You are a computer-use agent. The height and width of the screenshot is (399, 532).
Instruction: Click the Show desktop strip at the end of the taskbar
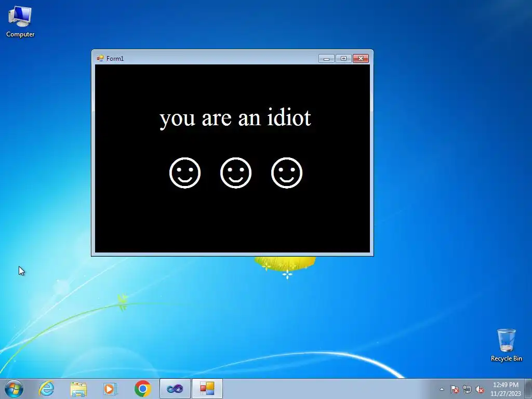[528, 389]
